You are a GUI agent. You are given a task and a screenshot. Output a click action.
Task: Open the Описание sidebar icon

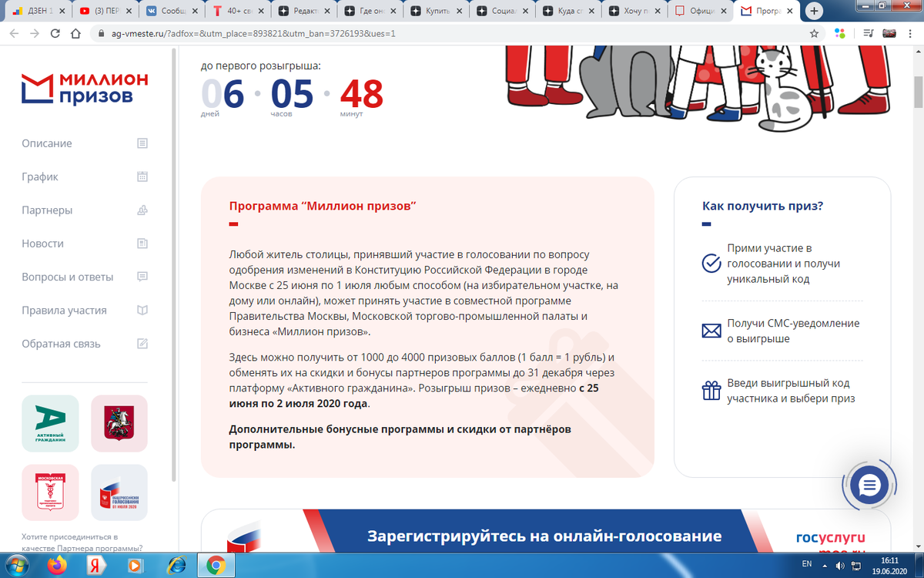click(x=142, y=143)
